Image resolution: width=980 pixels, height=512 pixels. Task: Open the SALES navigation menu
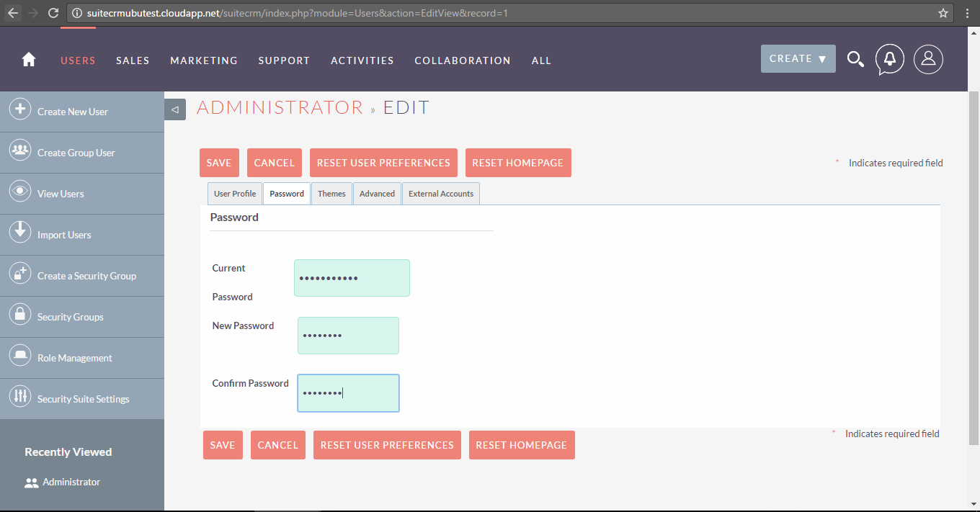(133, 60)
